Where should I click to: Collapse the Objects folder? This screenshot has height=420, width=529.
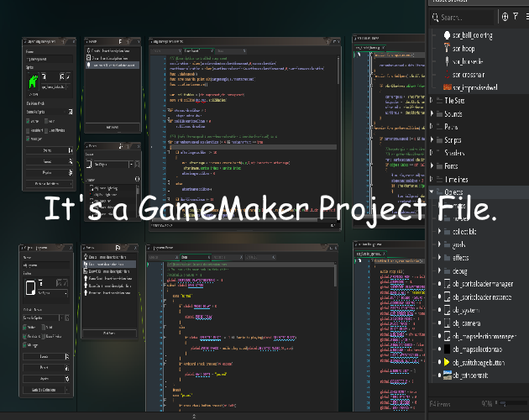click(x=432, y=192)
